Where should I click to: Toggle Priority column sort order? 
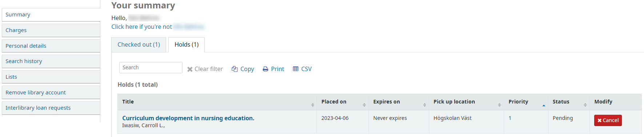point(544,105)
